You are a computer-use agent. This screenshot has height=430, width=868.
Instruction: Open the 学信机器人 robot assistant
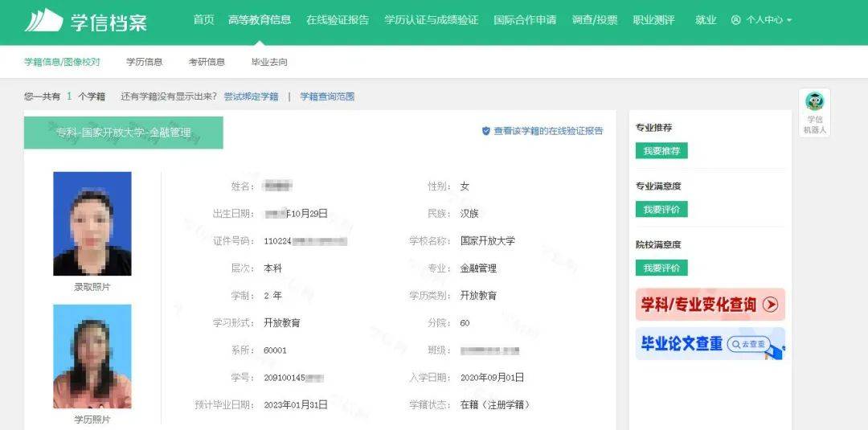point(814,113)
